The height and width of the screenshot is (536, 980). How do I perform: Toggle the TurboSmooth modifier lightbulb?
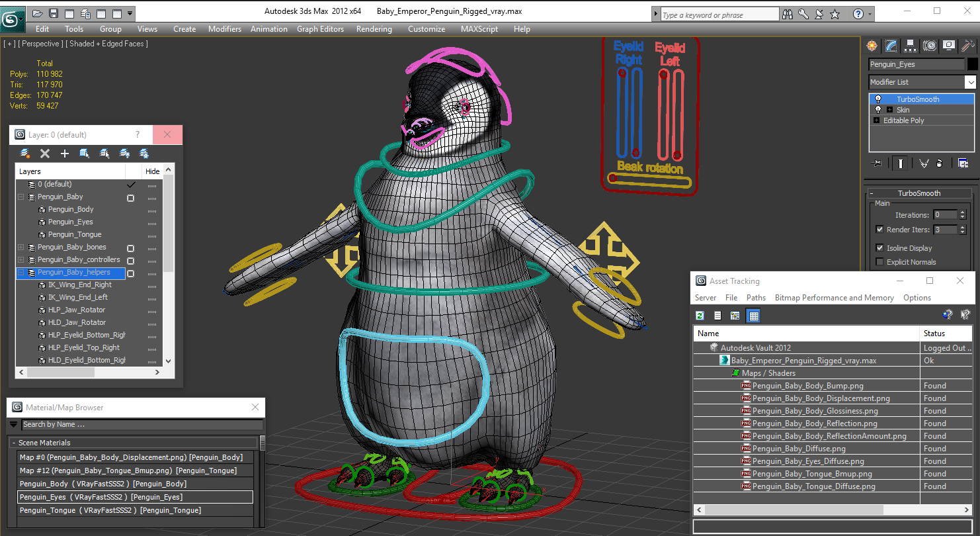pos(878,99)
